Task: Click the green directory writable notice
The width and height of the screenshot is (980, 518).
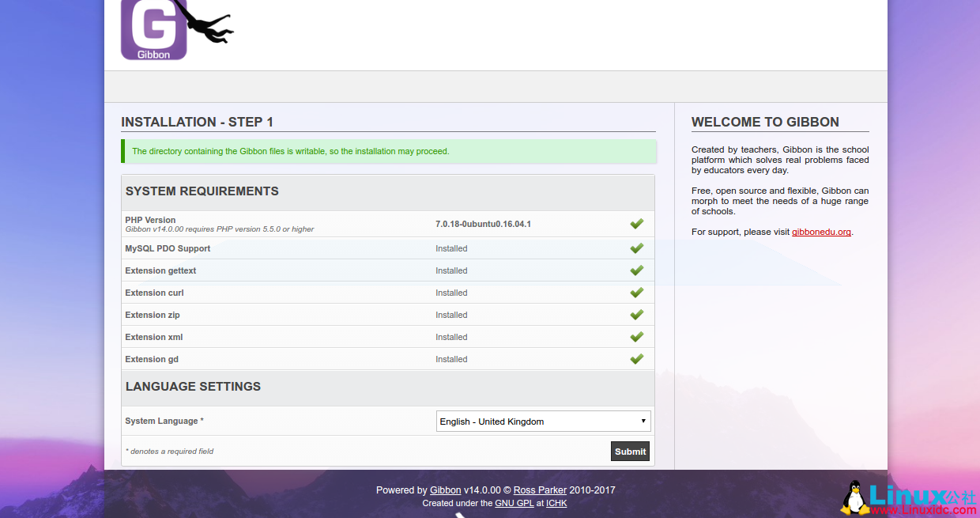Action: coord(388,151)
